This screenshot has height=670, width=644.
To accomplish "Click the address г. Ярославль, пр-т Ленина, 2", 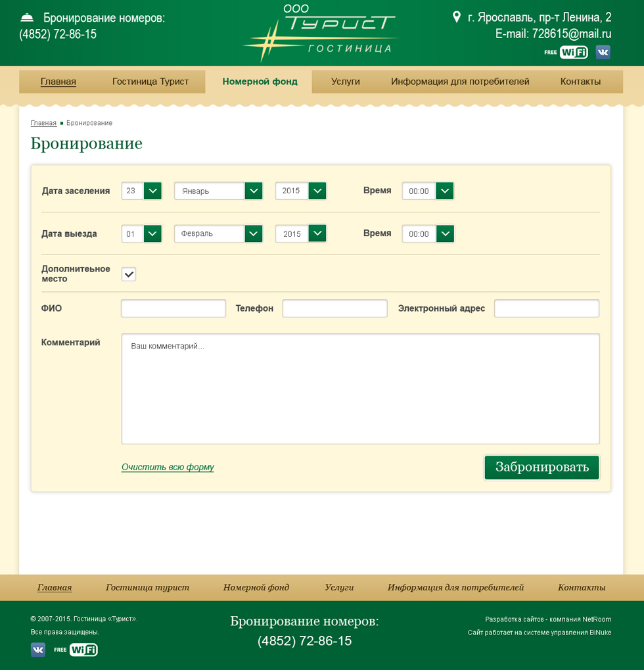I will [x=540, y=17].
